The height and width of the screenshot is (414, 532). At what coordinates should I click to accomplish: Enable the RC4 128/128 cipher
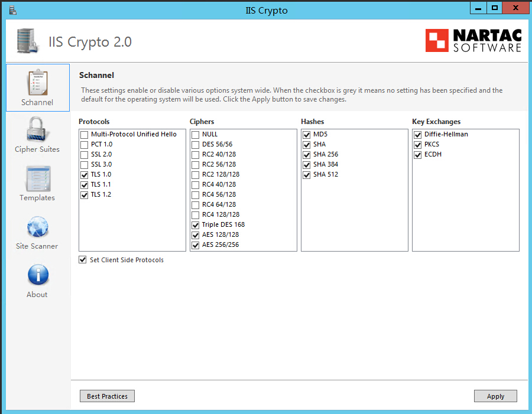click(x=196, y=215)
